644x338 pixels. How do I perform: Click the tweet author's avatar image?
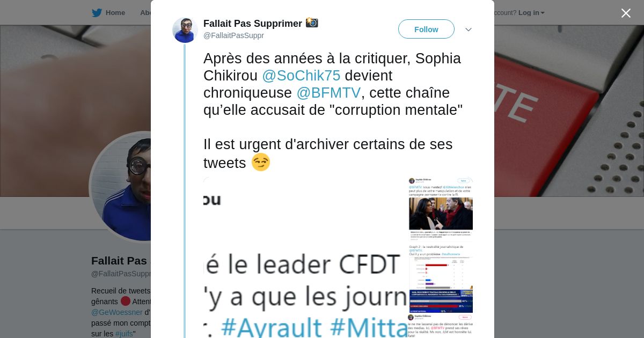pos(185,30)
